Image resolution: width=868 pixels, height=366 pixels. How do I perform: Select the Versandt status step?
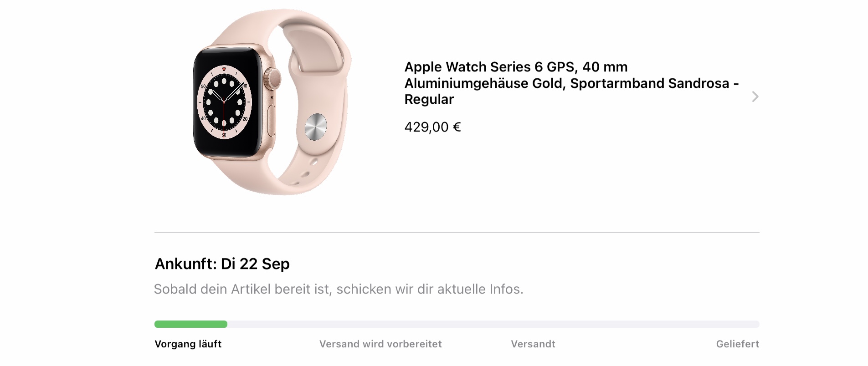(x=533, y=344)
